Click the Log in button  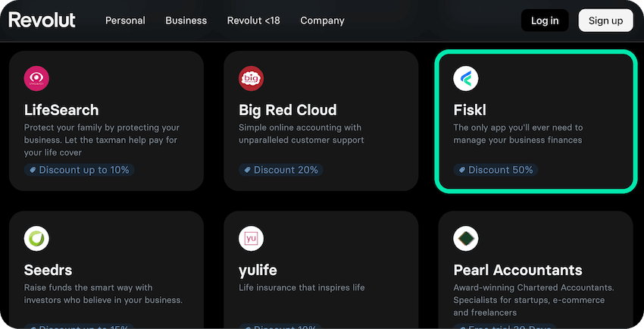[545, 20]
